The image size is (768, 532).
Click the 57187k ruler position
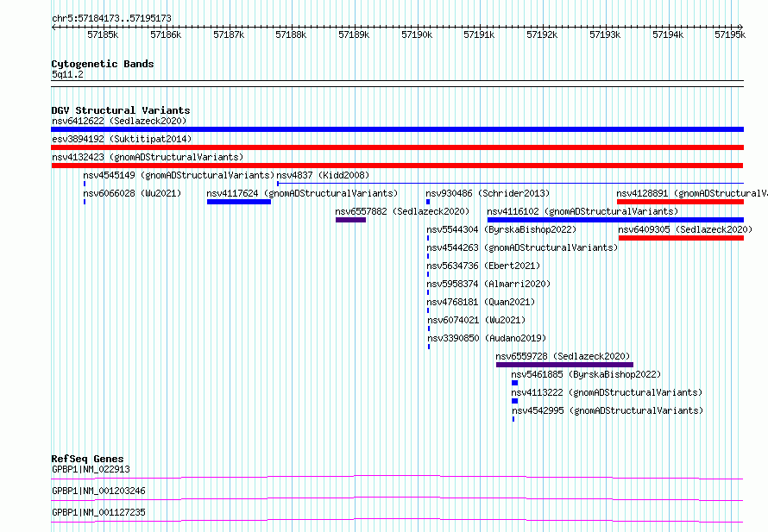(x=229, y=34)
